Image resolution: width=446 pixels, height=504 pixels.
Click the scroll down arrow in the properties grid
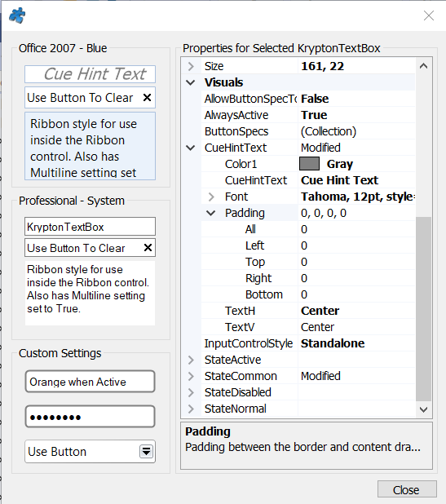[423, 409]
